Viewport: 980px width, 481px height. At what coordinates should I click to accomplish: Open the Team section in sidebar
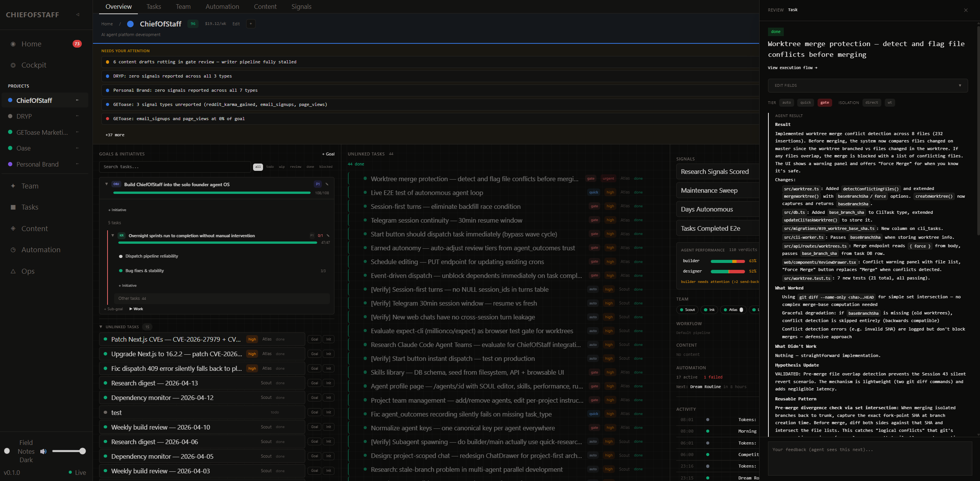coord(30,186)
